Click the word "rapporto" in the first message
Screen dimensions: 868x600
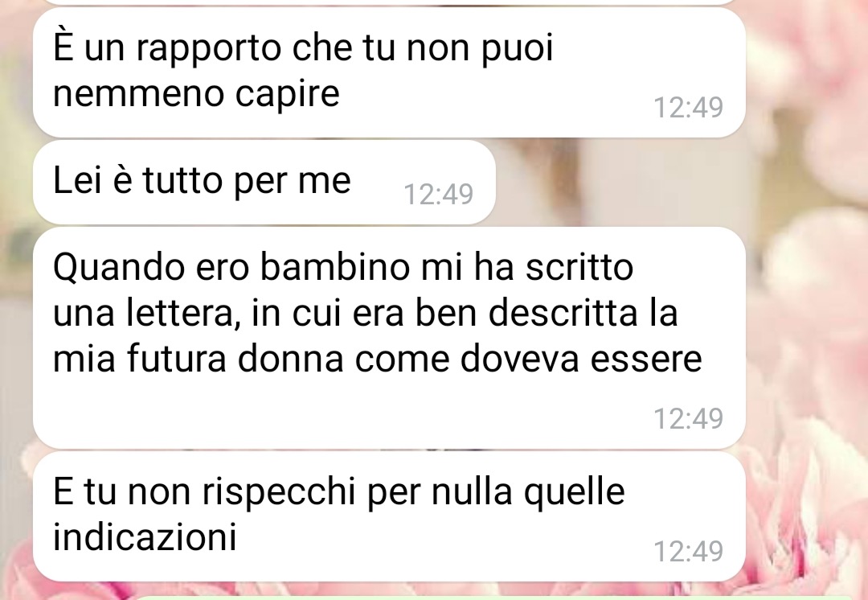[x=209, y=50]
